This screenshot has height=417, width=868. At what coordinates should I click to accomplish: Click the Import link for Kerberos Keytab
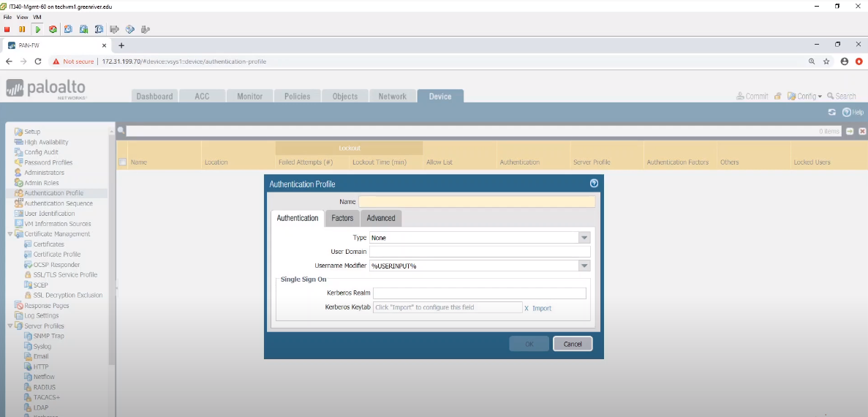pos(542,308)
